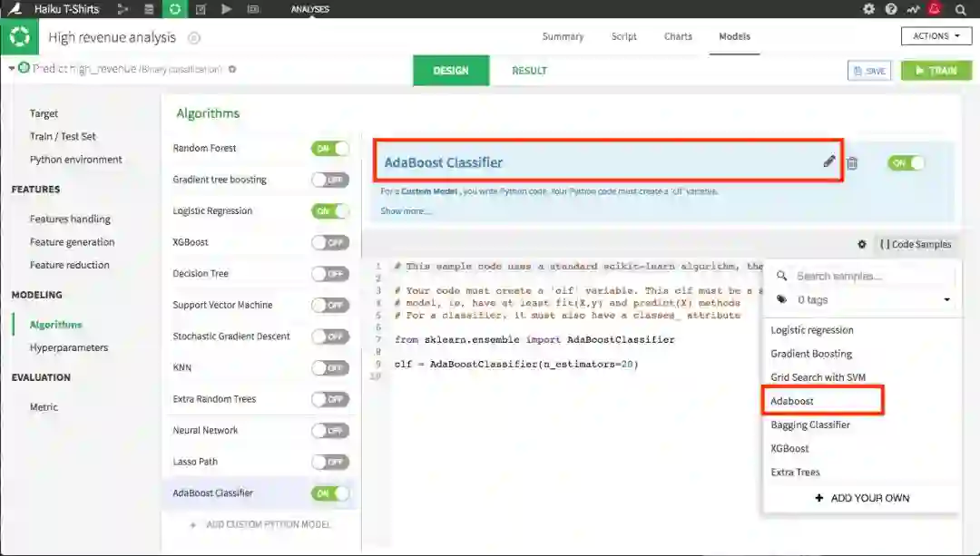The width and height of the screenshot is (980, 556).
Task: Open the ACTIONS dropdown
Action: pyautogui.click(x=936, y=36)
